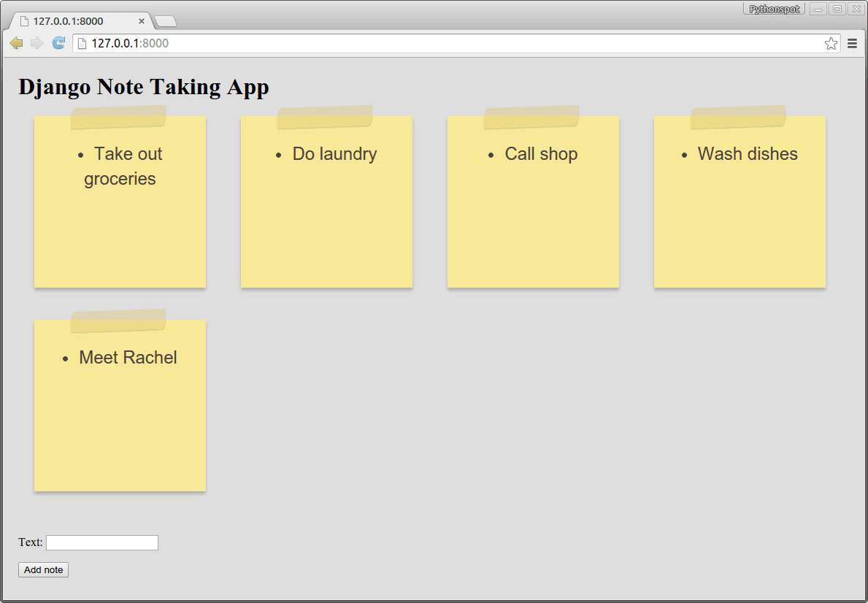Click the 'Meet Rachel' note text
This screenshot has height=603, width=868.
tap(128, 358)
